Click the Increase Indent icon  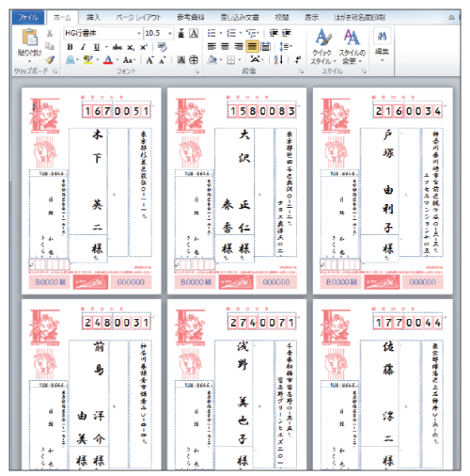pyautogui.click(x=287, y=33)
